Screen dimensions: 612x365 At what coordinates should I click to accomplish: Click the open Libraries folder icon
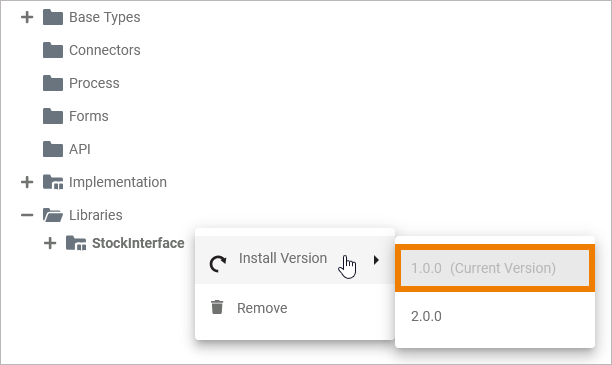[x=53, y=215]
